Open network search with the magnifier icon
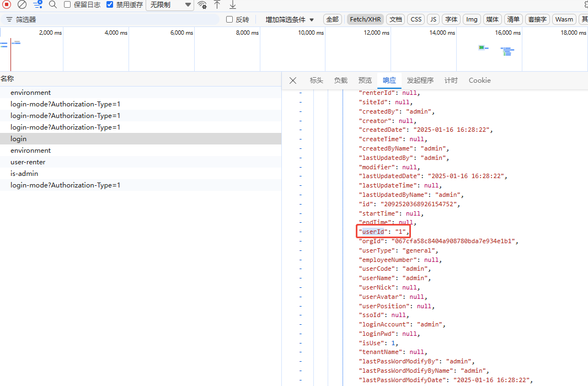The height and width of the screenshot is (386, 588). click(53, 4)
